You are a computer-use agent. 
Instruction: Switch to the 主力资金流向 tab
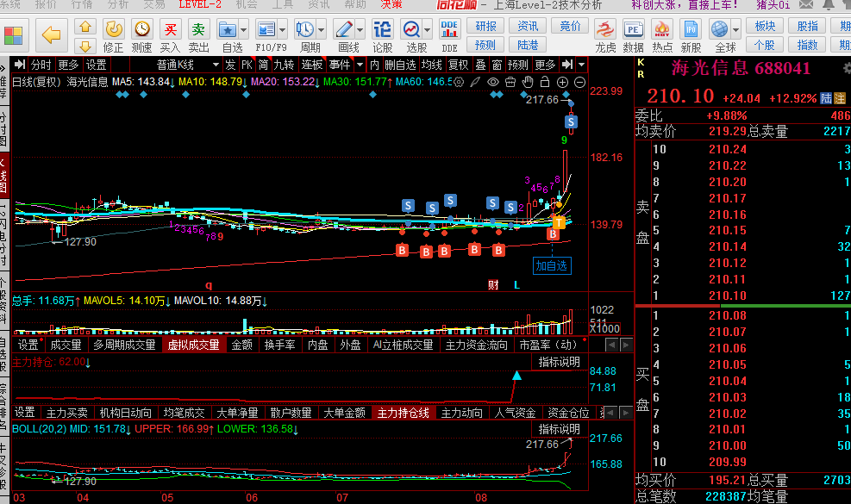476,345
